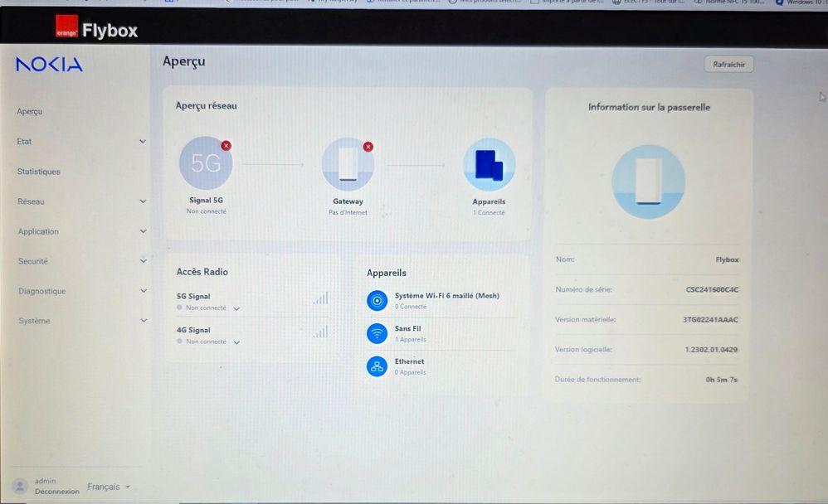Image resolution: width=828 pixels, height=504 pixels.
Task: Click red error badge on Gateway icon
Action: [x=368, y=147]
